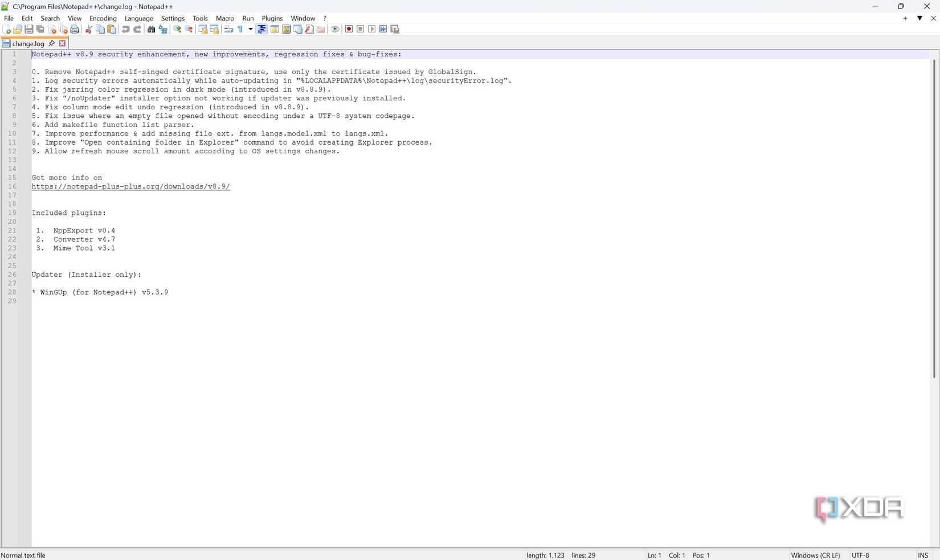Open the Tools menu
The width and height of the screenshot is (940, 560).
[200, 18]
